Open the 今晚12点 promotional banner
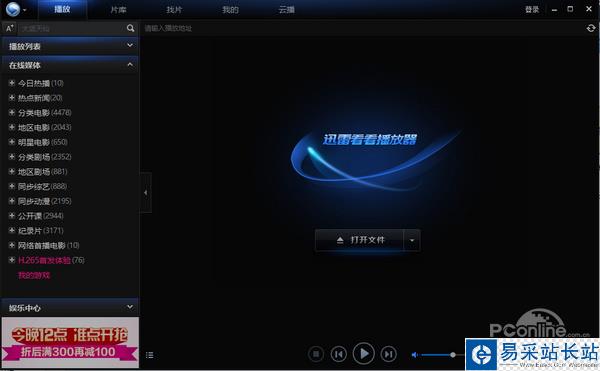 tap(70, 342)
